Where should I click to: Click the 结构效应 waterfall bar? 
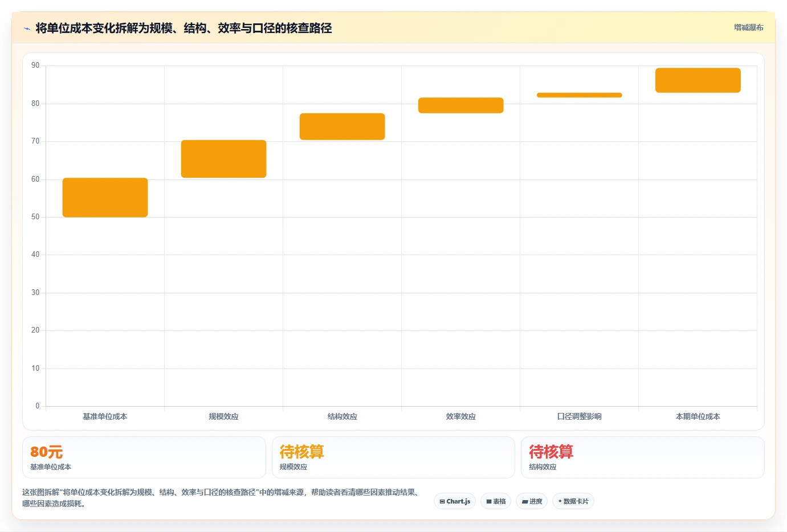coord(342,126)
